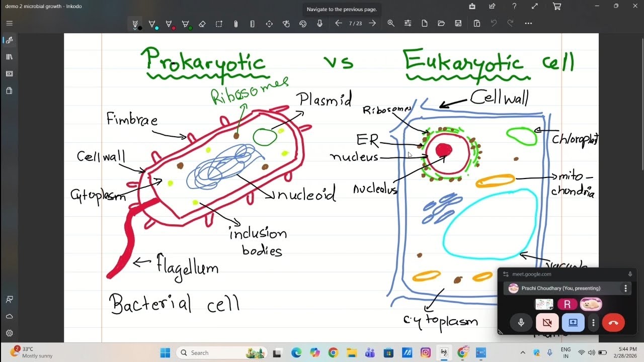Select the seal avatar tile in Meet
The image size is (644, 362).
pyautogui.click(x=591, y=304)
